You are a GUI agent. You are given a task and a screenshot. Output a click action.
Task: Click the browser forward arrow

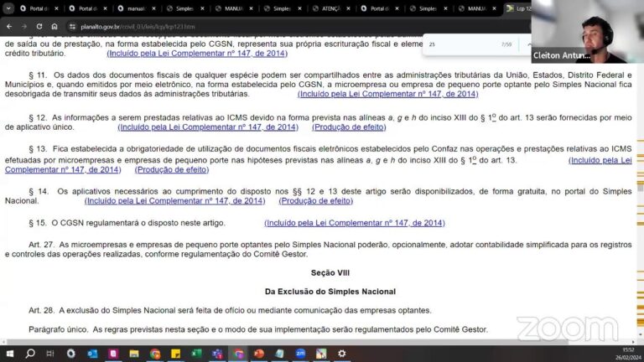coord(24,26)
